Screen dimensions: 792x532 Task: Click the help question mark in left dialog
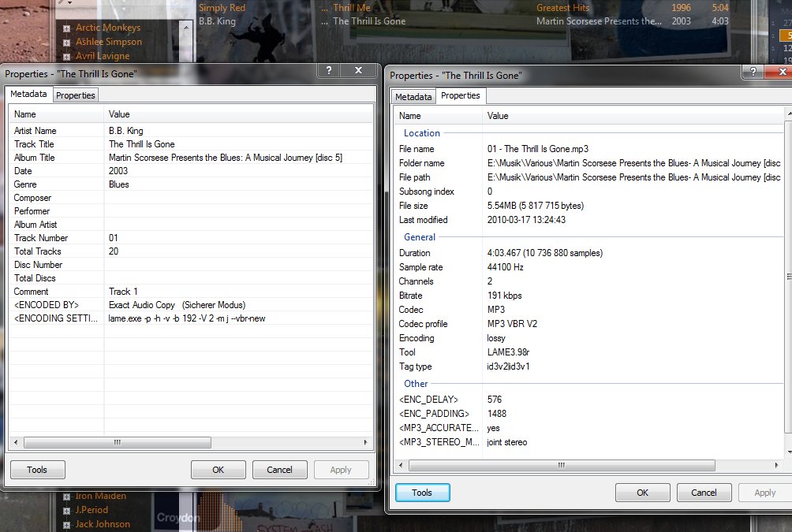(x=329, y=71)
